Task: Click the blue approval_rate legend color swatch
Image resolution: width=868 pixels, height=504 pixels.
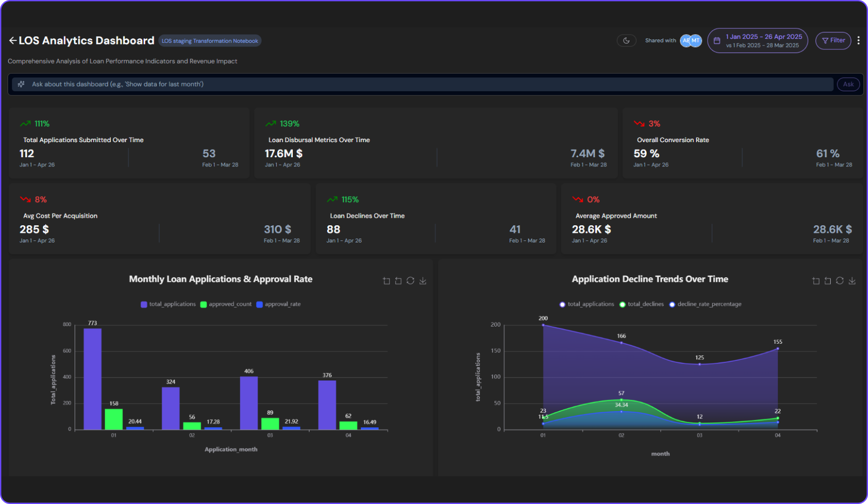Action: tap(260, 304)
